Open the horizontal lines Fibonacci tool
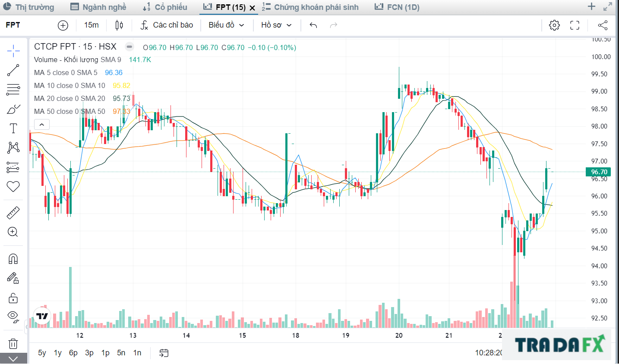Screen dimensions: 619x364 click(13, 90)
